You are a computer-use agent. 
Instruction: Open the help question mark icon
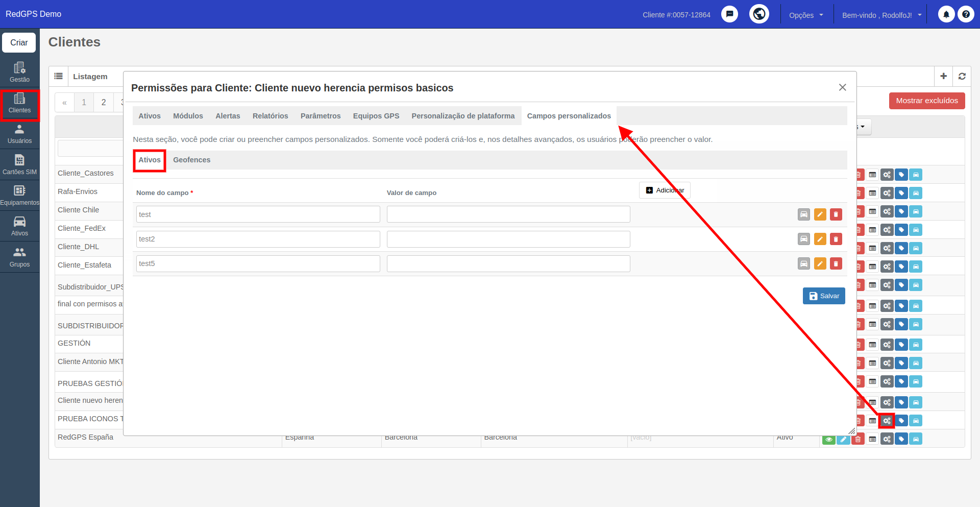(x=966, y=14)
